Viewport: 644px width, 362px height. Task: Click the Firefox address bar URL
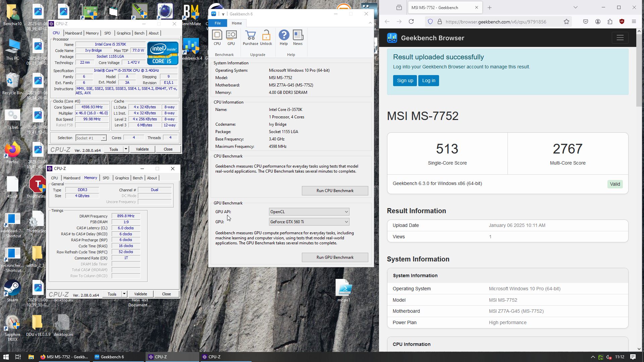pos(496,22)
